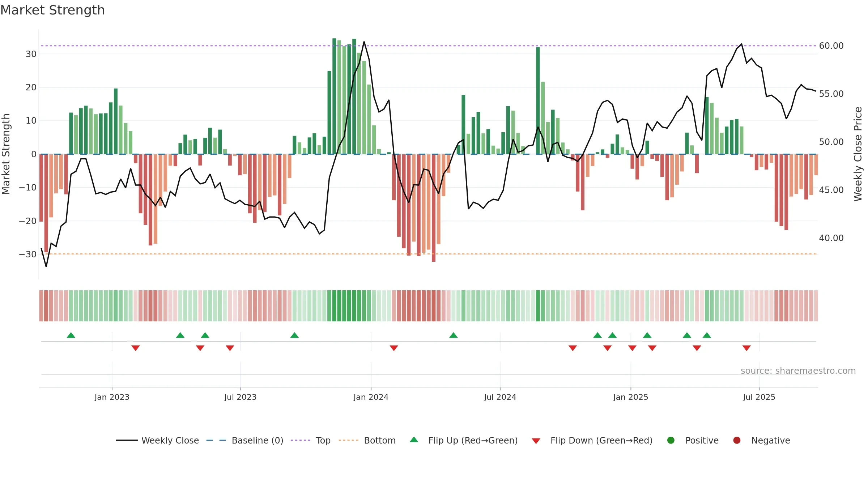Click the vertical Market Strength axis title
This screenshot has height=488, width=868.
pyautogui.click(x=6, y=154)
